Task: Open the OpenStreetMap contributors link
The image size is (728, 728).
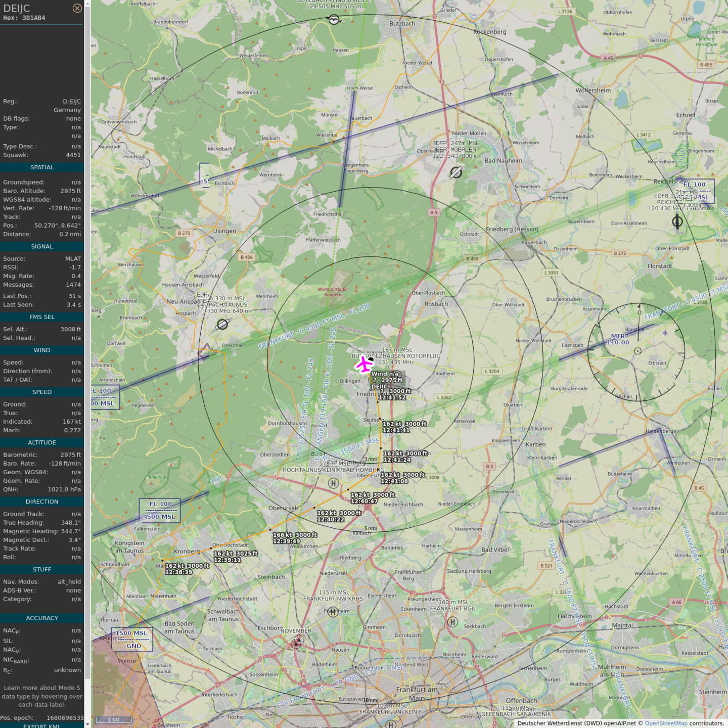Action: 666,723
